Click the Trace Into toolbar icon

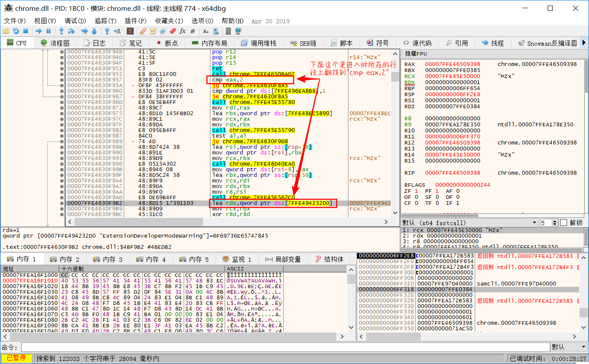pos(85,31)
